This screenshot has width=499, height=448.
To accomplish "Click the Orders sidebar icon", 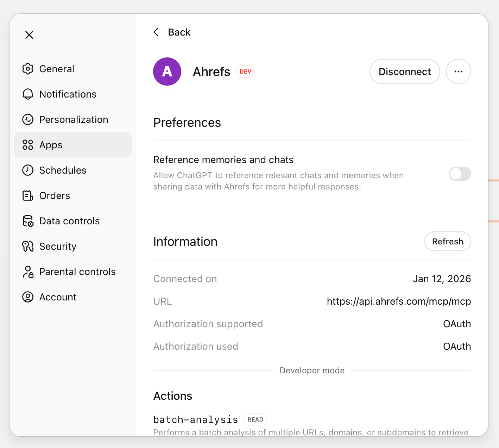I will tap(28, 195).
